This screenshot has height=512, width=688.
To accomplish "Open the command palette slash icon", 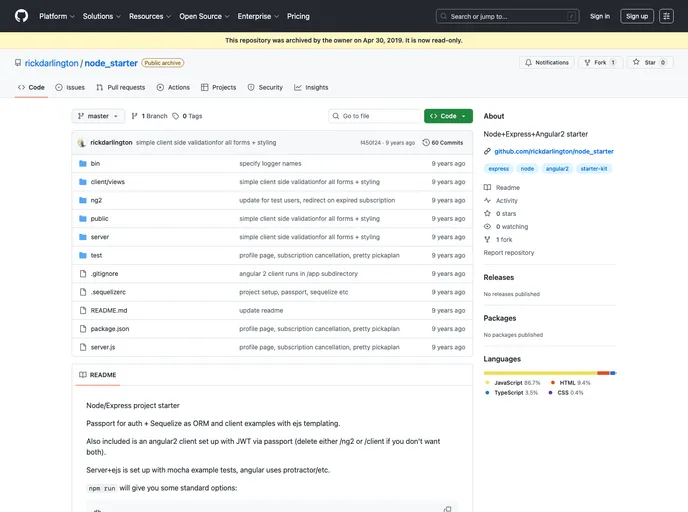I will pyautogui.click(x=571, y=16).
